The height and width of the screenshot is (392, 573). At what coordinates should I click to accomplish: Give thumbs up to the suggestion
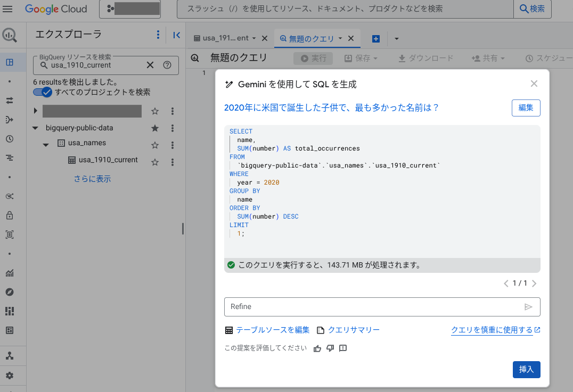click(317, 348)
